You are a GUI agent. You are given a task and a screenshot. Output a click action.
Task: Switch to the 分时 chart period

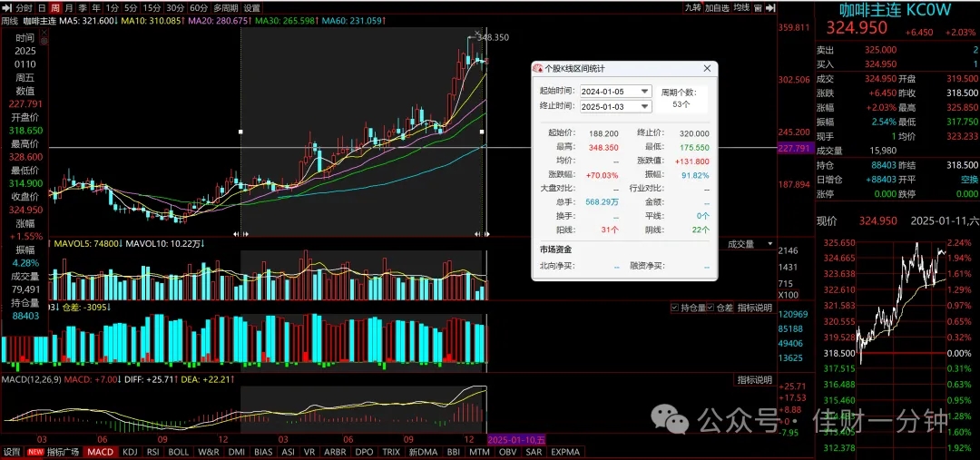(24, 8)
